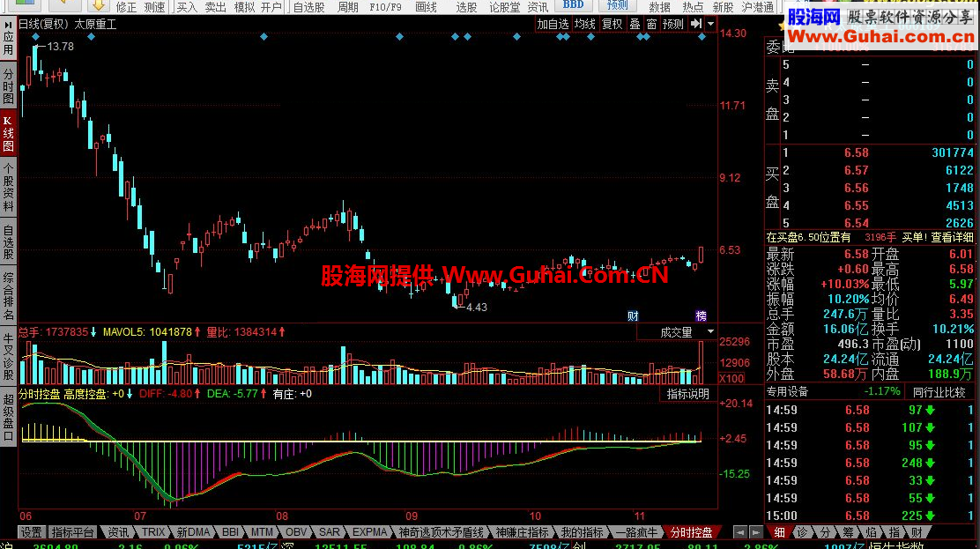Toggle 均线 moving average display
Image resolution: width=980 pixels, height=549 pixels.
coord(585,24)
